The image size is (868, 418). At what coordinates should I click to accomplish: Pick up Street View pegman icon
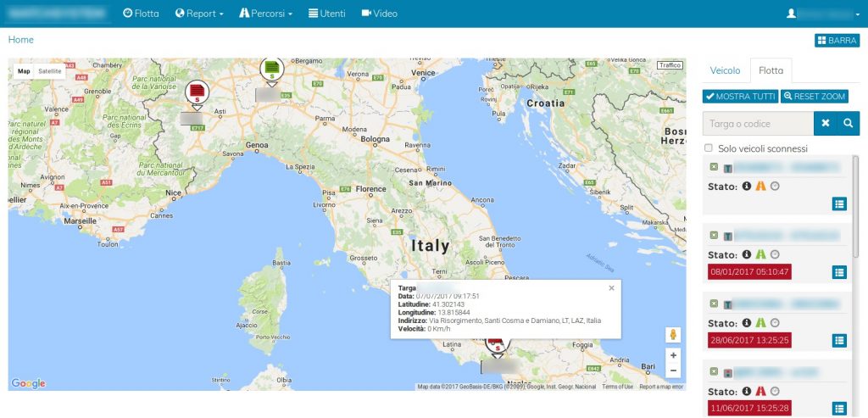pos(672,335)
